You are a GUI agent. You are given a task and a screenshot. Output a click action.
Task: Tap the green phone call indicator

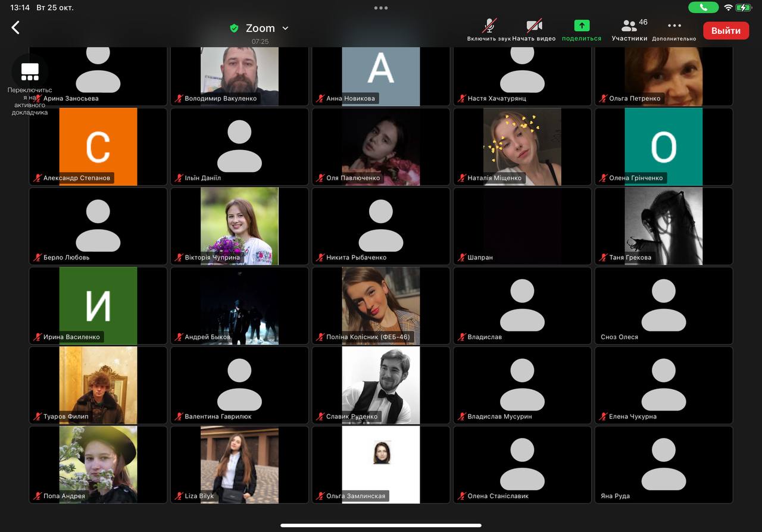tap(703, 8)
